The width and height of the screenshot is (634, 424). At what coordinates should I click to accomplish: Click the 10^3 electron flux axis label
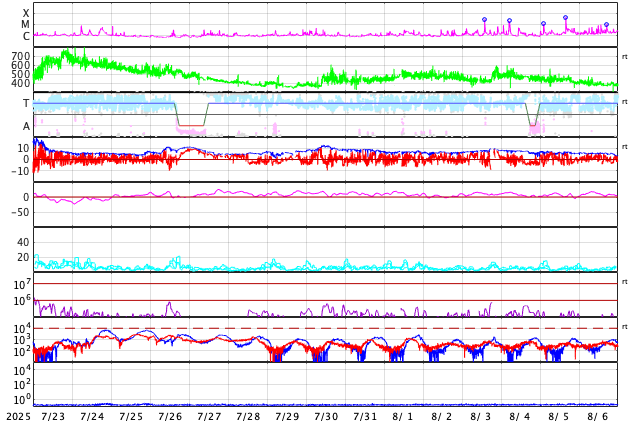pos(22,340)
